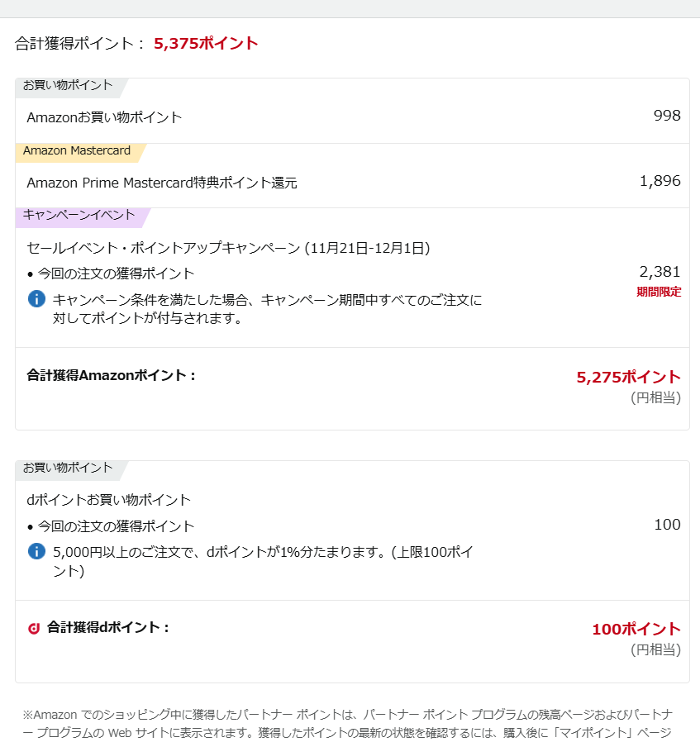The width and height of the screenshot is (700, 742).
Task: Select the purple キャンペーンイベント tag
Action: coord(79,215)
